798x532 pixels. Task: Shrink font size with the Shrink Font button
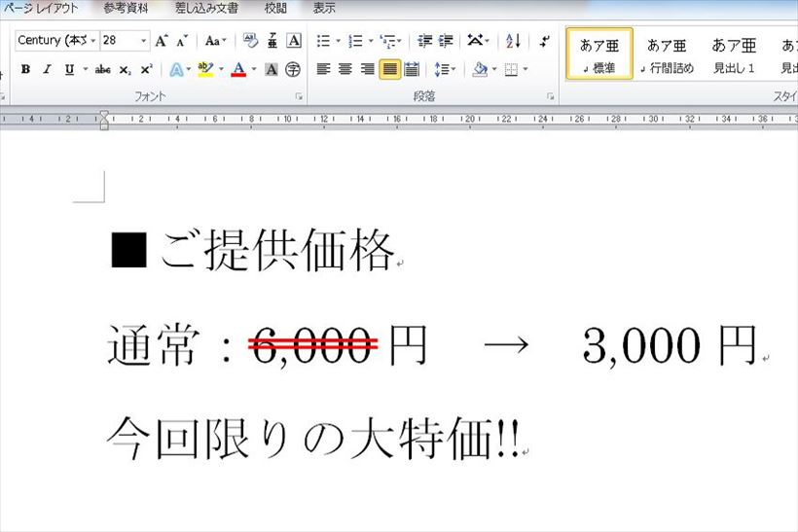click(182, 41)
